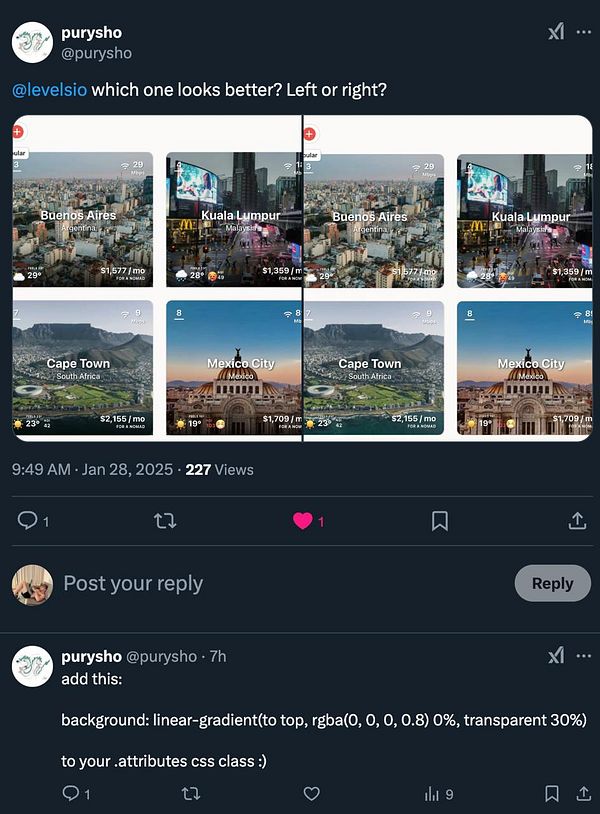Open the @levelsio mention link
This screenshot has height=814, width=600.
click(43, 90)
